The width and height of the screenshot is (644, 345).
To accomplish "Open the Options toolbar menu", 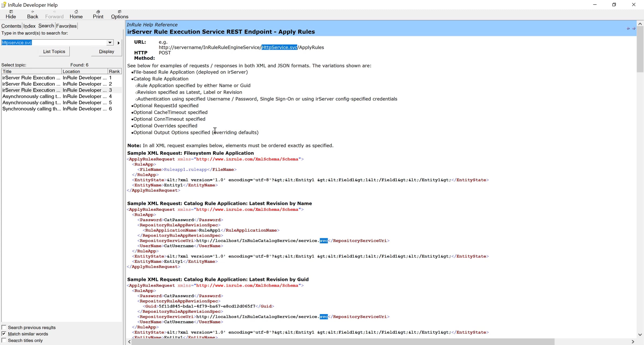I will (120, 14).
